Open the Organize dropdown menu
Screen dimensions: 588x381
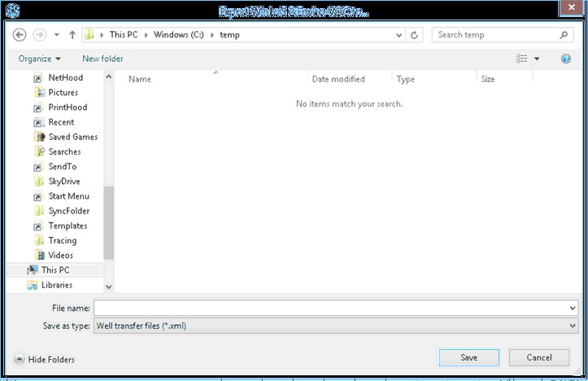[x=40, y=59]
